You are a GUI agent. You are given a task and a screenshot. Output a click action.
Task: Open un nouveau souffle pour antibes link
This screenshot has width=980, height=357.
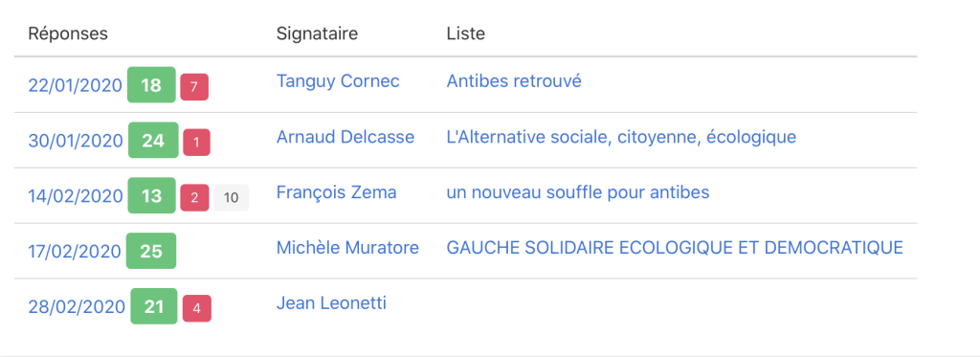click(x=578, y=191)
